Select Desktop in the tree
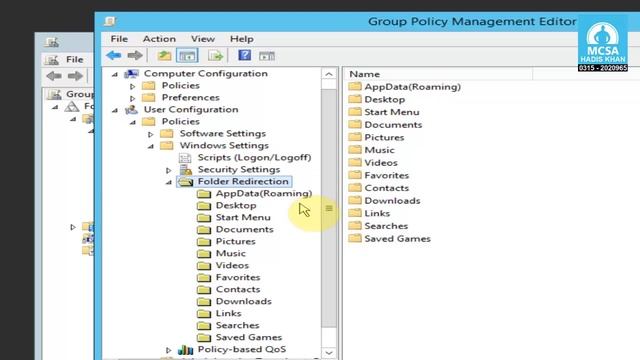This screenshot has height=360, width=640. (x=236, y=205)
